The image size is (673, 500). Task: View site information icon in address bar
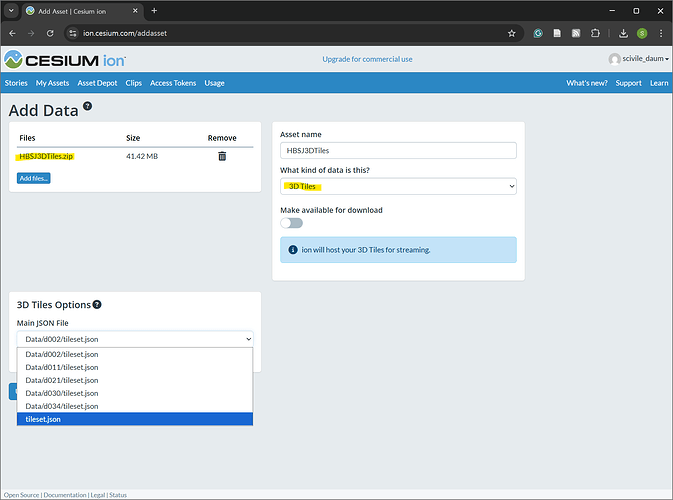pos(73,33)
